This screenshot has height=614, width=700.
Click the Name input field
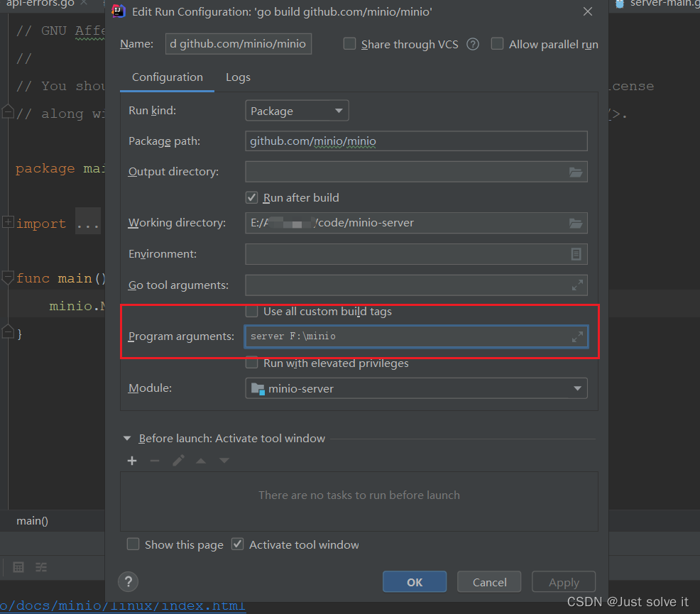pyautogui.click(x=239, y=44)
